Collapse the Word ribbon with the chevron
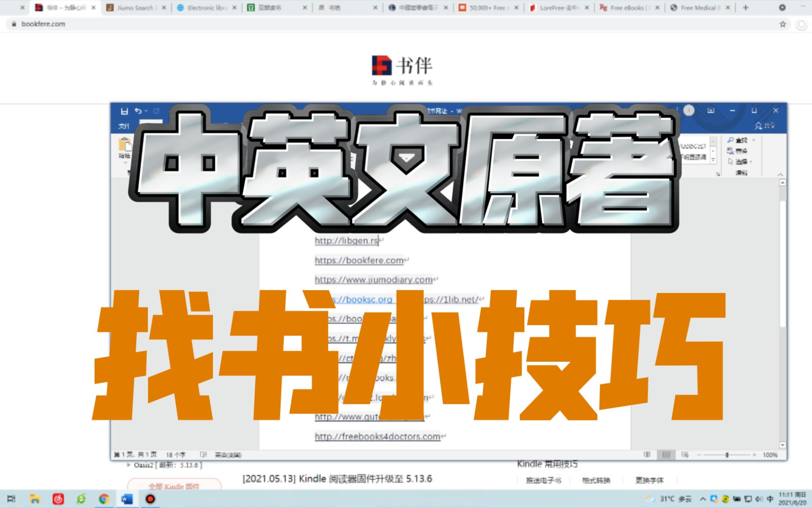Screen dimensions: 812x508 click(781, 174)
